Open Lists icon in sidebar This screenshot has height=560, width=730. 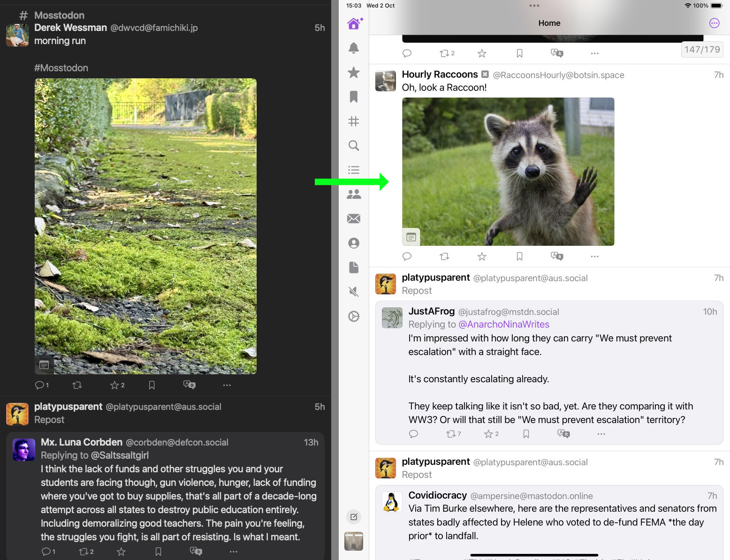(x=354, y=170)
